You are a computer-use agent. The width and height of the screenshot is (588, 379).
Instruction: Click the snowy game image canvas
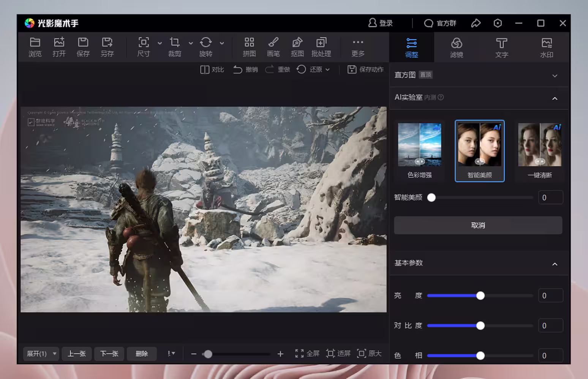[x=204, y=209]
